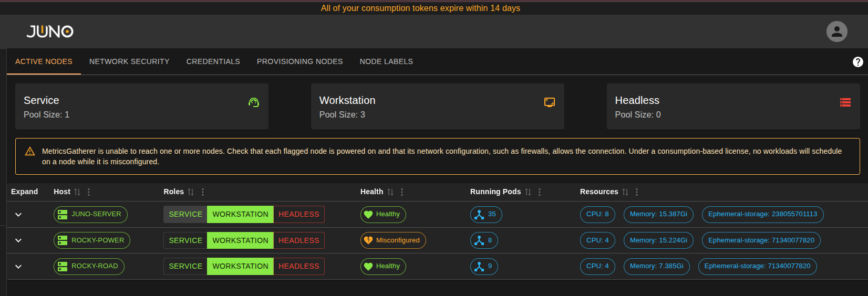Click the Headless pool card
Image resolution: width=868 pixels, height=296 pixels.
coord(733,107)
